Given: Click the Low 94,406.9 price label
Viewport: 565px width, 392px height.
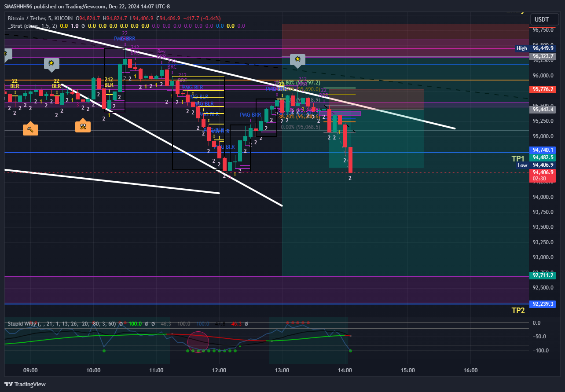Looking at the screenshot, I should pos(536,165).
